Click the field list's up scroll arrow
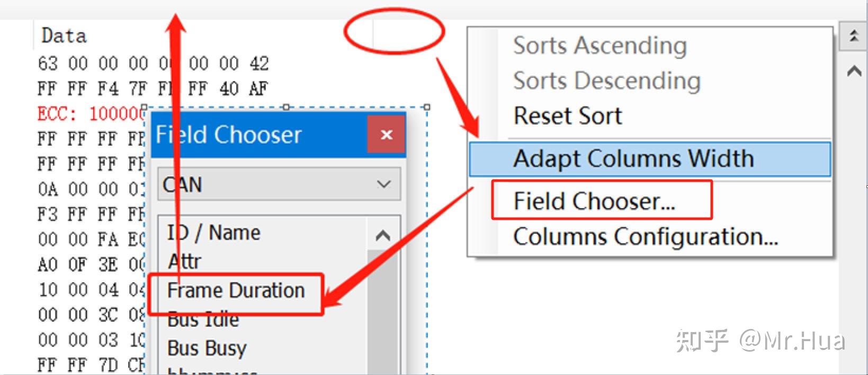Image resolution: width=868 pixels, height=375 pixels. pos(383,235)
